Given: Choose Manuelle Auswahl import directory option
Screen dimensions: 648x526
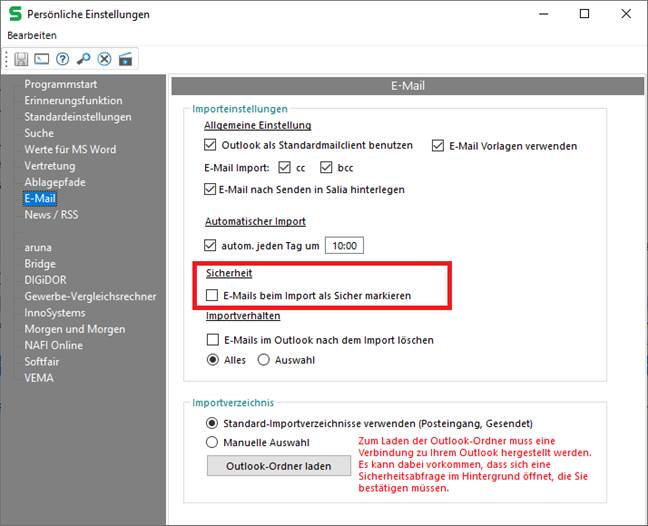Looking at the screenshot, I should [211, 441].
